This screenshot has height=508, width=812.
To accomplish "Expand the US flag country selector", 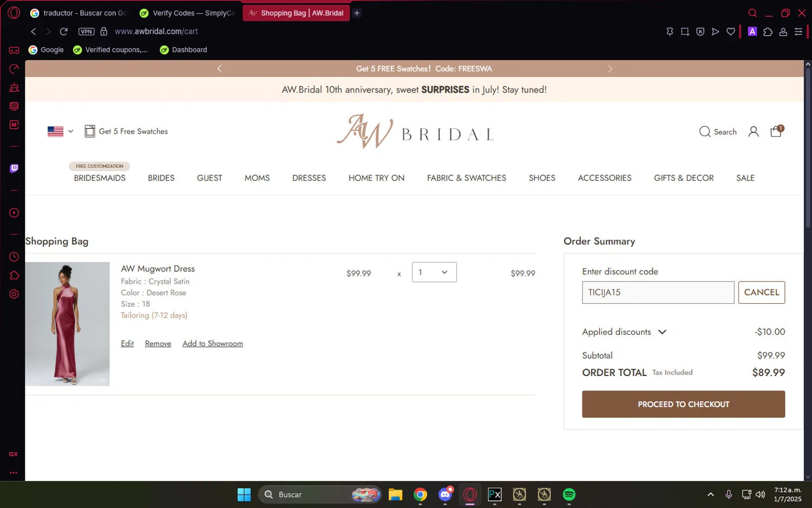I will click(x=60, y=132).
